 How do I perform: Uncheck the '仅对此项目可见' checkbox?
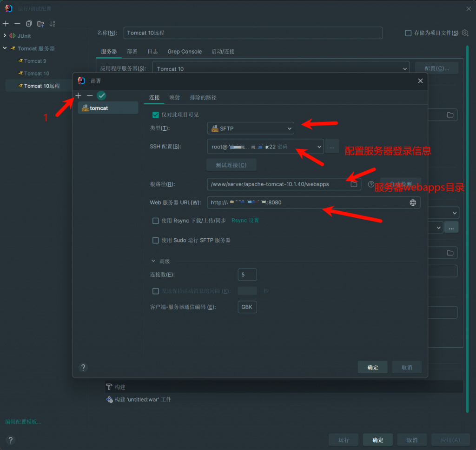pos(156,114)
